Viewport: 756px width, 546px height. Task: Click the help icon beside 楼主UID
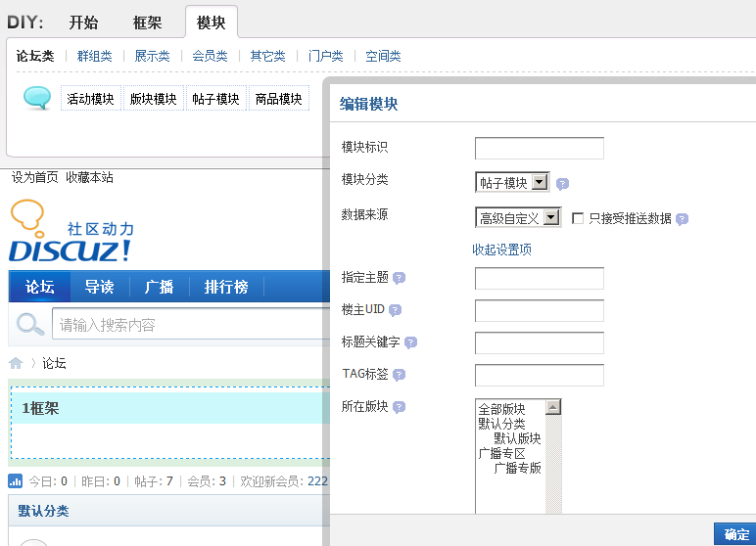click(395, 310)
